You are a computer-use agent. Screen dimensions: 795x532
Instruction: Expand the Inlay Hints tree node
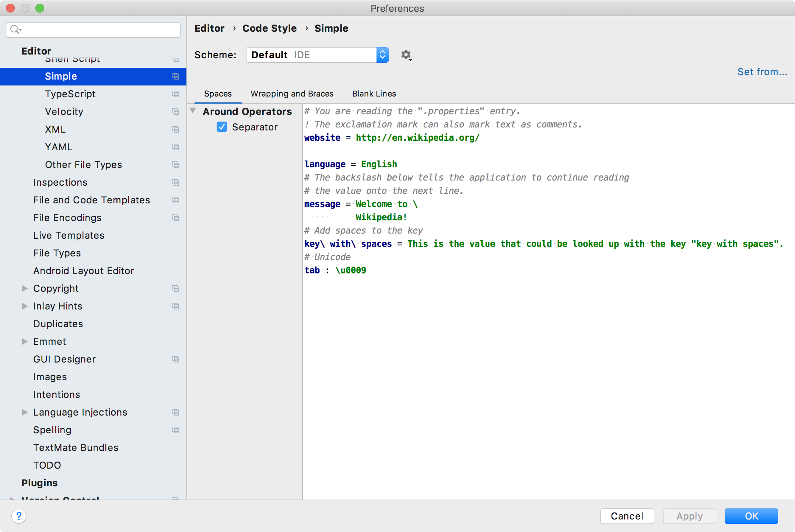click(25, 306)
